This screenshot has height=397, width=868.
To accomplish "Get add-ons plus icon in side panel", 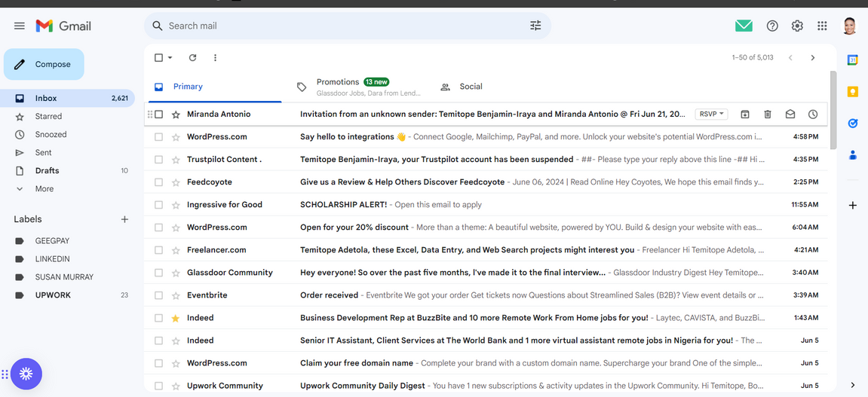I will [852, 206].
